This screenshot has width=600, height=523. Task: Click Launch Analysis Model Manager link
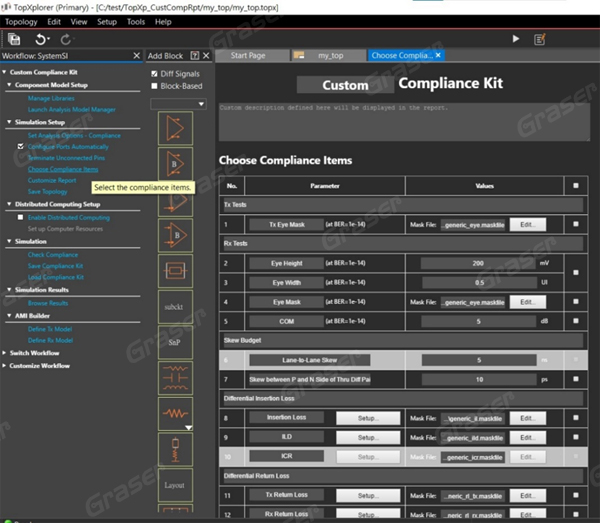72,109
